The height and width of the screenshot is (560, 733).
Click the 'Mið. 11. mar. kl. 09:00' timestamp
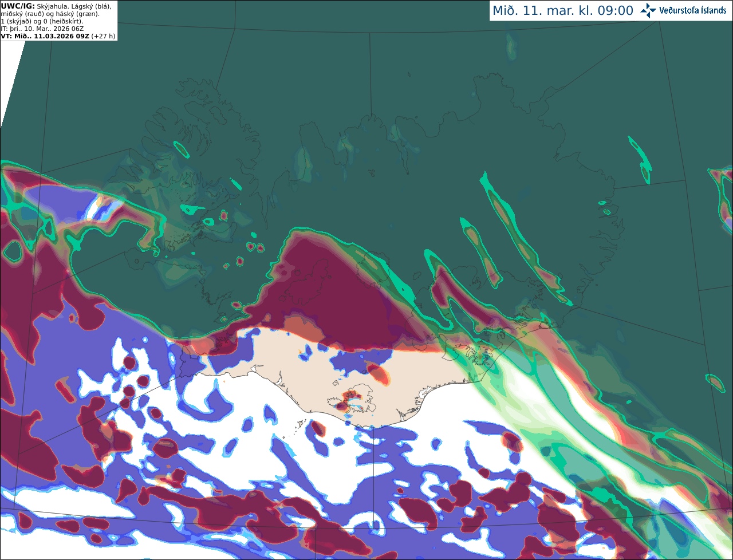click(563, 10)
